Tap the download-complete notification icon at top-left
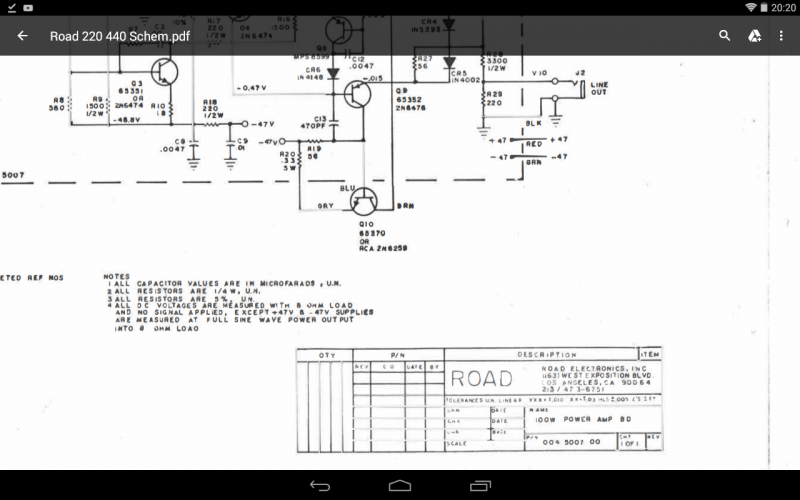This screenshot has height=500, width=800. coord(9,7)
